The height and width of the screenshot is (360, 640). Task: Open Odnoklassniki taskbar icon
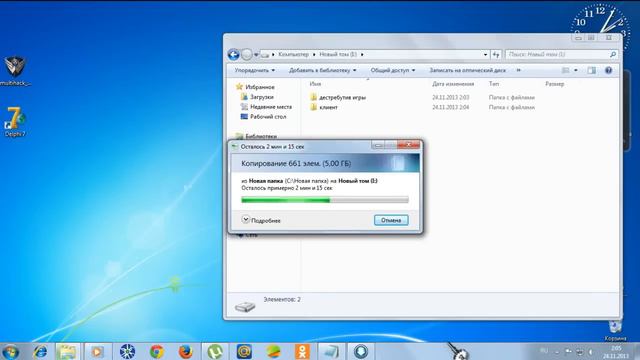coord(302,351)
